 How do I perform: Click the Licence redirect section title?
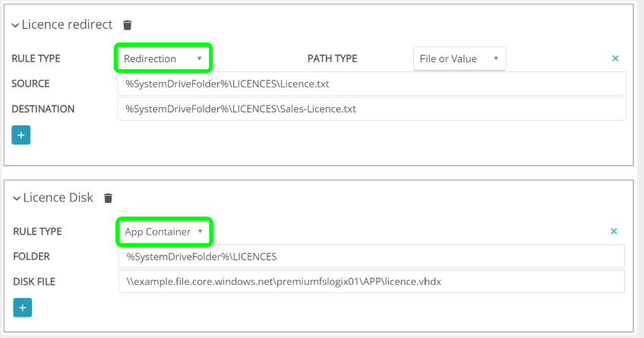coord(67,25)
